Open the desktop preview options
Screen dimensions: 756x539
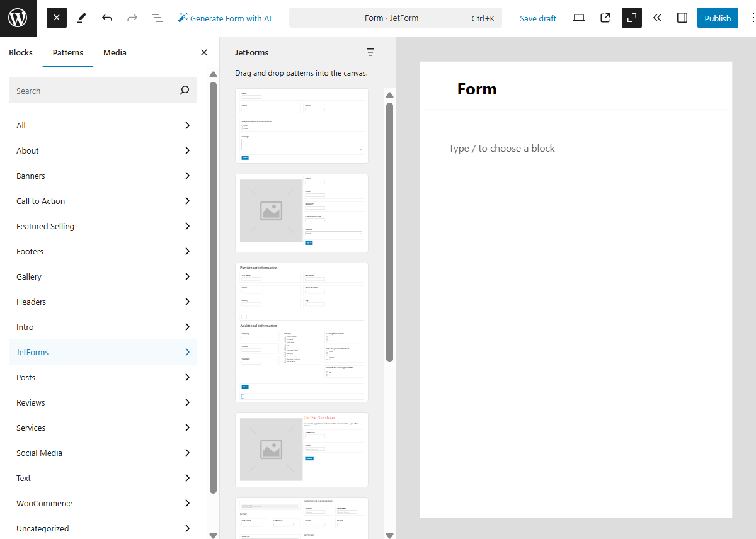pyautogui.click(x=578, y=18)
